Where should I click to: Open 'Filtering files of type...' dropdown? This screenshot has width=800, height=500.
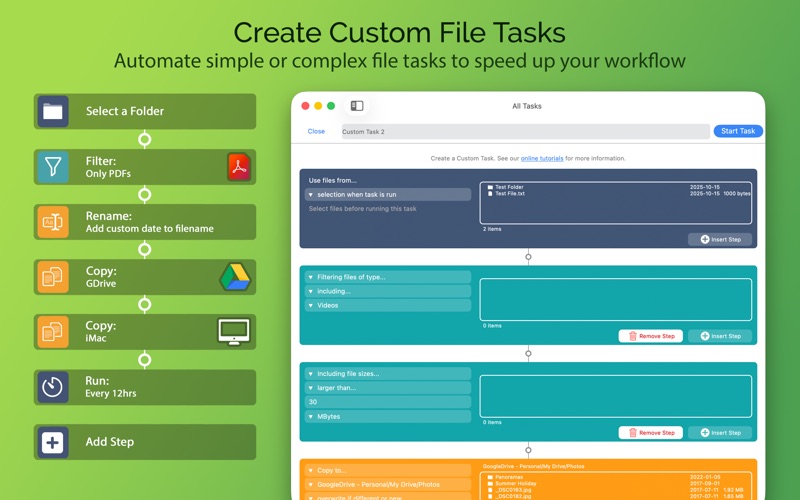[x=388, y=277]
